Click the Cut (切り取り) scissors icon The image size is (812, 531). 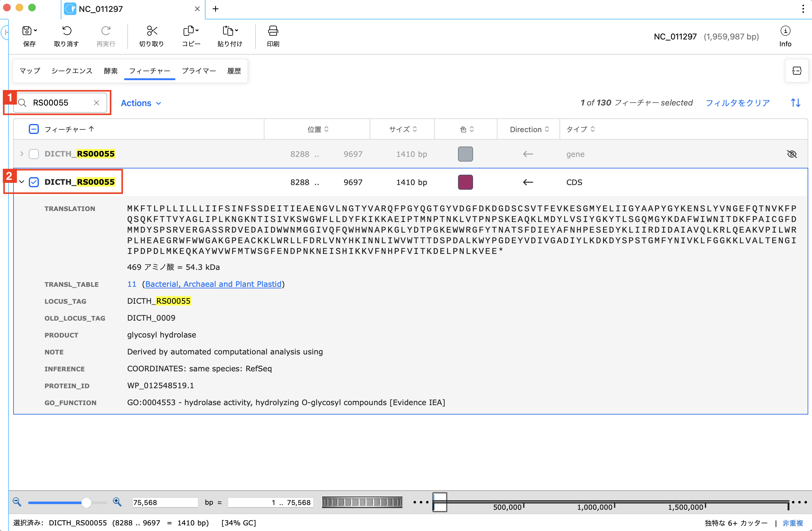[152, 31]
